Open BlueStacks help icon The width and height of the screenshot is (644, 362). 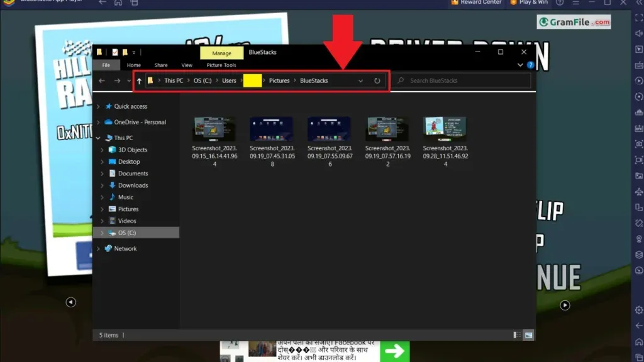[560, 3]
